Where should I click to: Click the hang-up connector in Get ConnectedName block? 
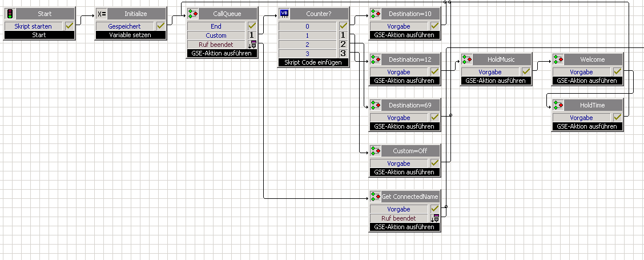(435, 218)
